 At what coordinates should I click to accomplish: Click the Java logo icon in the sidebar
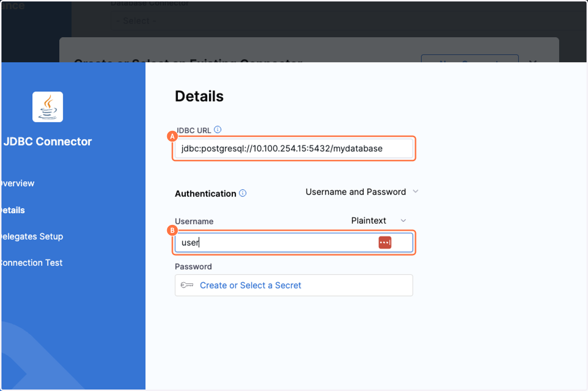pos(48,107)
